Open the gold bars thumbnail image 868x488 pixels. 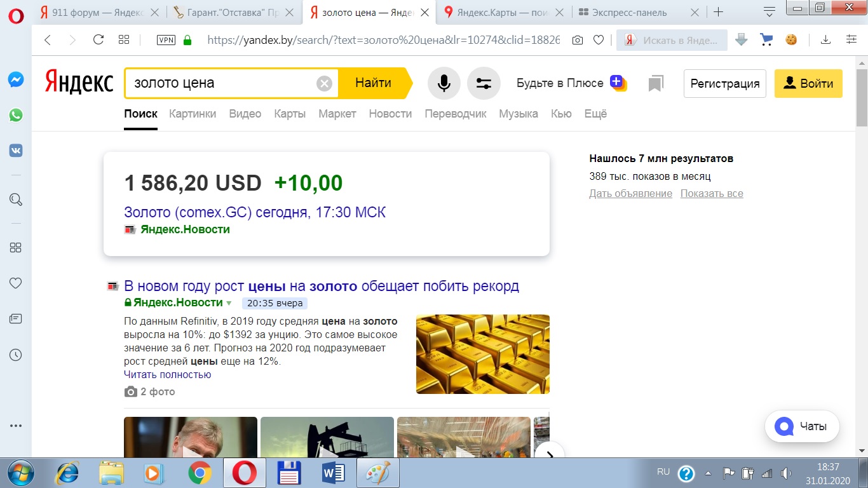[483, 354]
